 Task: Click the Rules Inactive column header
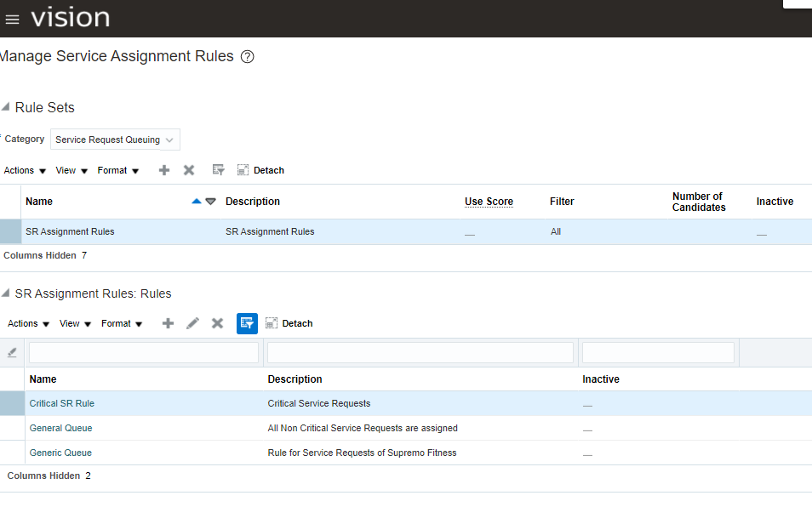pyautogui.click(x=601, y=379)
